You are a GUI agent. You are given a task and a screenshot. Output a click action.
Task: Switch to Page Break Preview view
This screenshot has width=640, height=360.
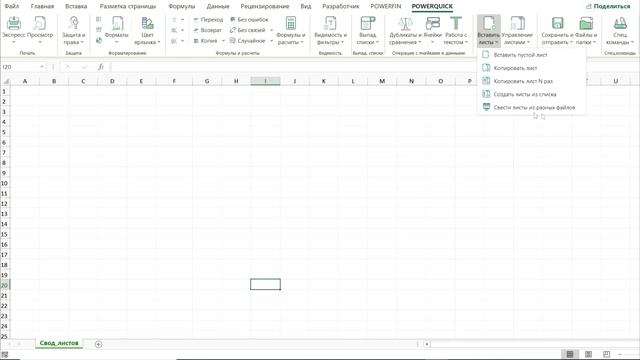point(607,354)
